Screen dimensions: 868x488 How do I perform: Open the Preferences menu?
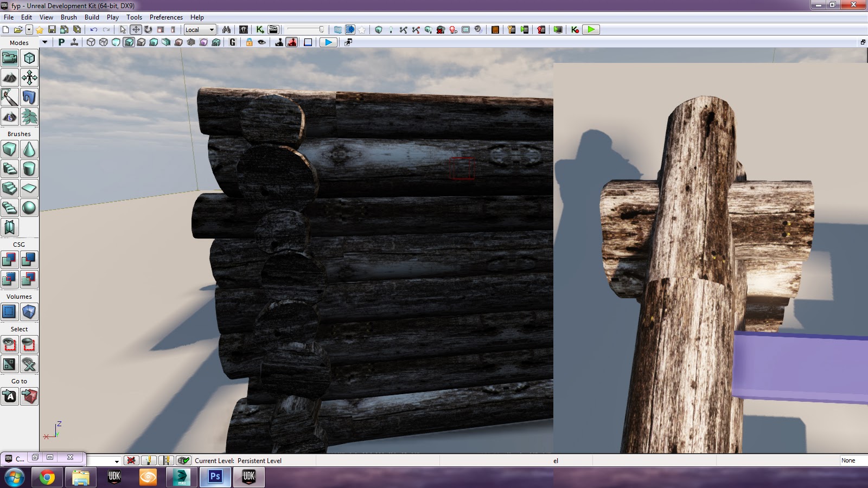(166, 17)
